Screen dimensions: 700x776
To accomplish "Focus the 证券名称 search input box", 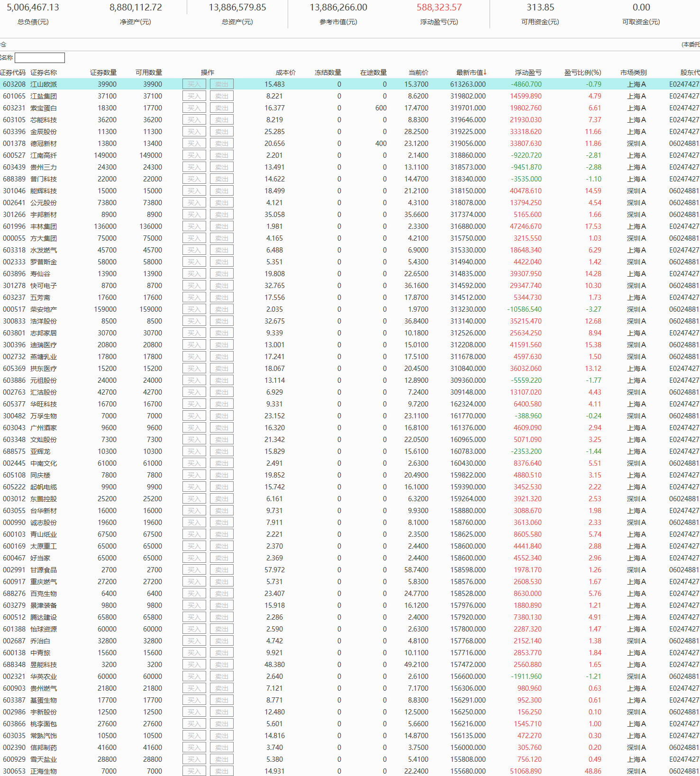I will coord(40,58).
